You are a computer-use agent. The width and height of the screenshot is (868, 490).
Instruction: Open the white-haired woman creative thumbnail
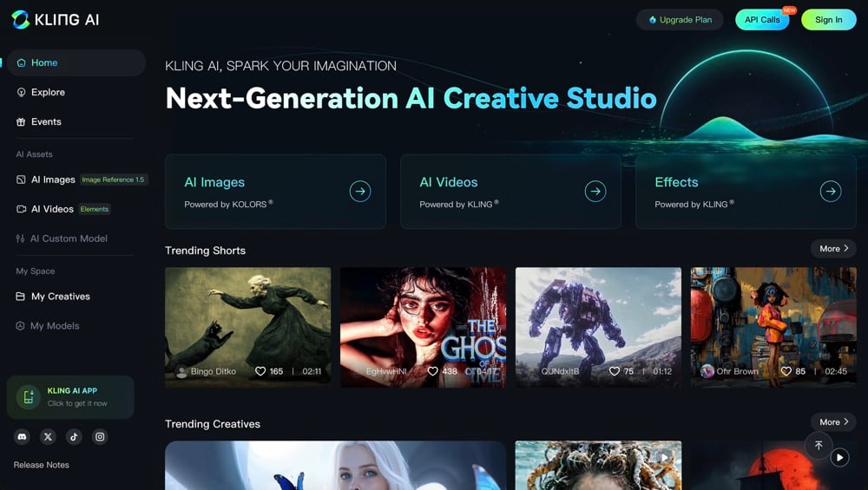coord(335,465)
